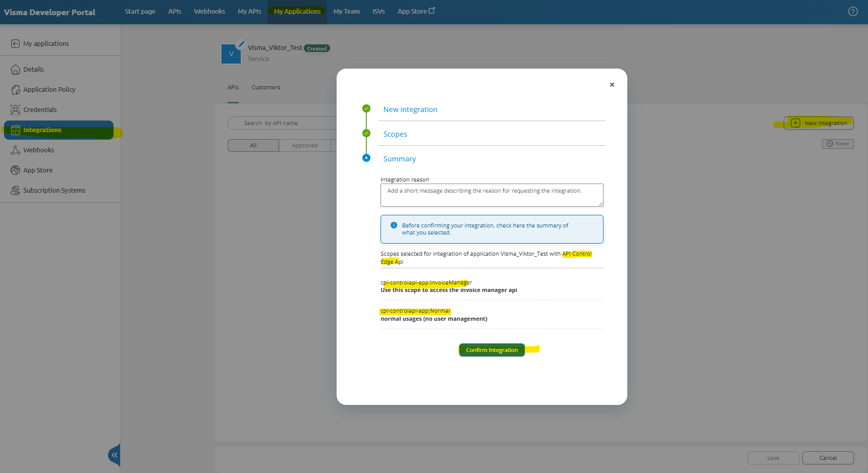Click the Cancel button at the bottom

click(828, 458)
